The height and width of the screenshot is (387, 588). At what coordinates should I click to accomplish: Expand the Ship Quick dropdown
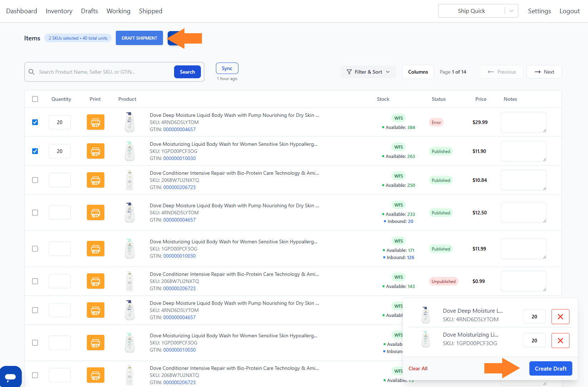(x=511, y=11)
